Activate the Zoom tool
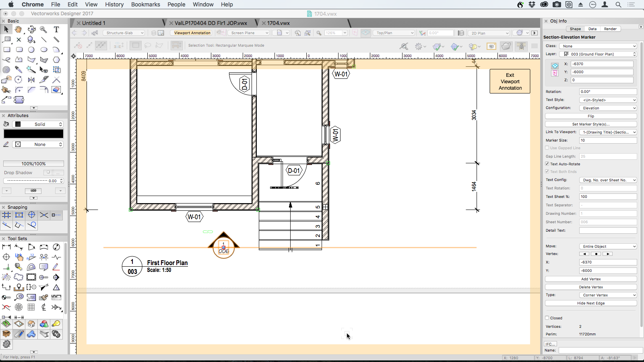Image resolution: width=644 pixels, height=362 pixels. tap(43, 29)
